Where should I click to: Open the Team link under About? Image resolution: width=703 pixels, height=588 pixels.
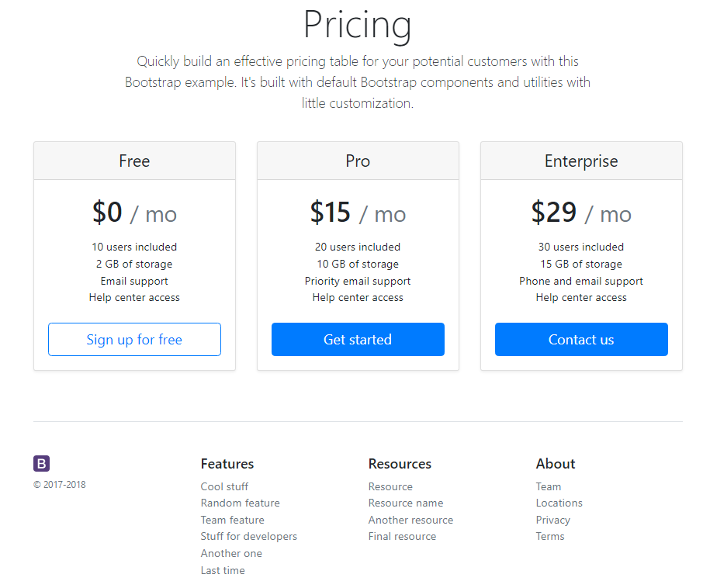click(x=548, y=486)
